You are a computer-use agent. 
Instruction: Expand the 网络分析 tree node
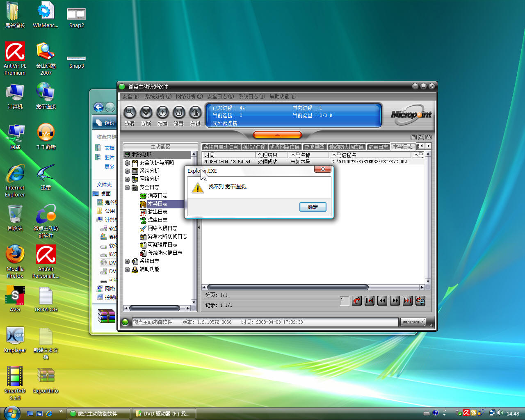[127, 179]
